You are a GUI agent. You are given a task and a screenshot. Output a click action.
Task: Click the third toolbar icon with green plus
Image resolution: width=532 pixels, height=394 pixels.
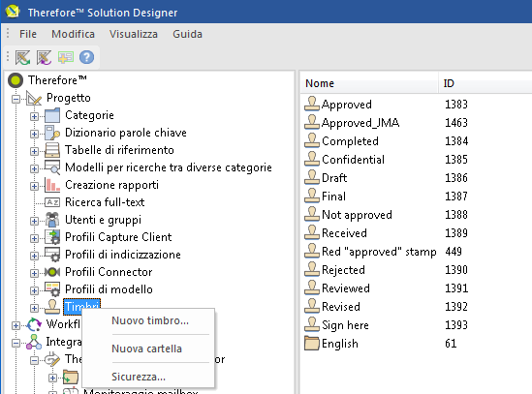pyautogui.click(x=66, y=57)
